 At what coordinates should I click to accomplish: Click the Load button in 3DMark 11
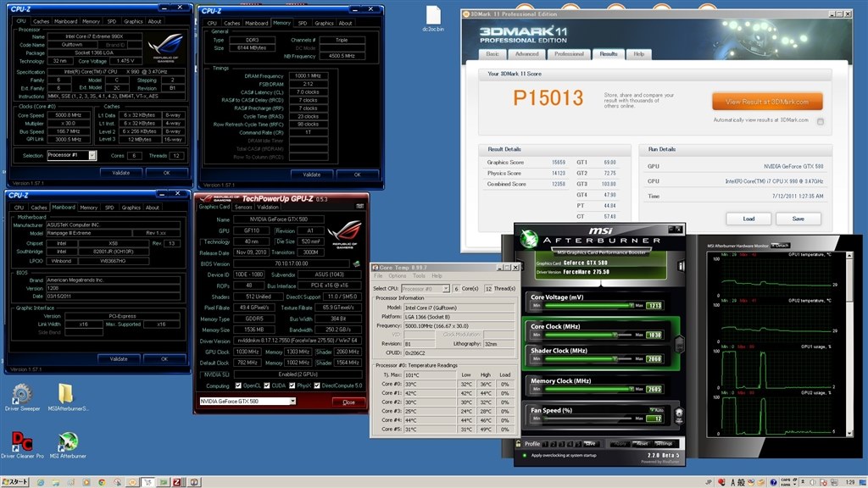tap(748, 219)
